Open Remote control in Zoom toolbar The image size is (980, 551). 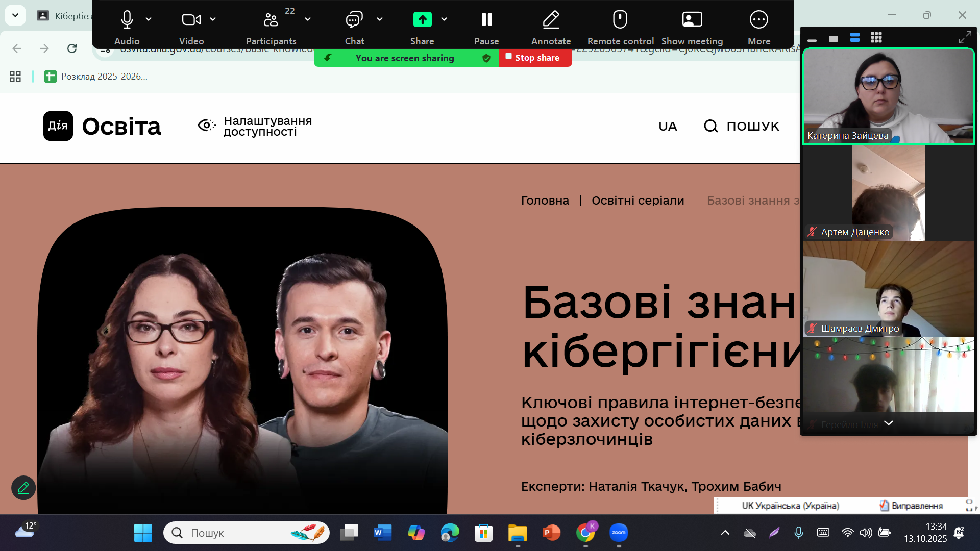point(620,20)
